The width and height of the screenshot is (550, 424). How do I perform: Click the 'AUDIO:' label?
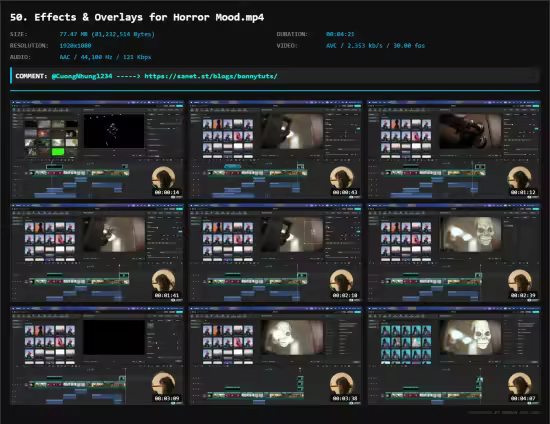(x=20, y=57)
